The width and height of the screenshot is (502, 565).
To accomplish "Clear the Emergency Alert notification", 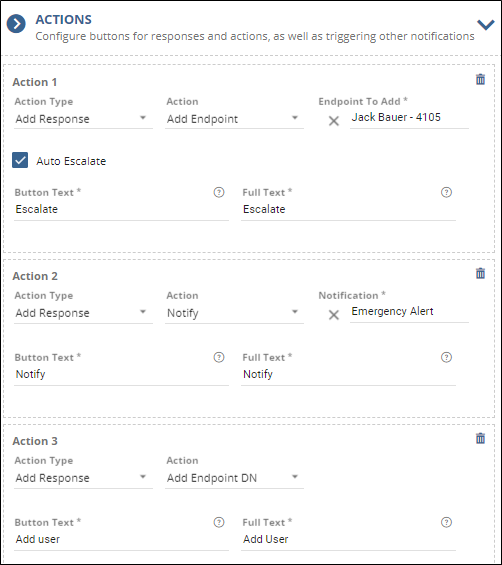I will tap(334, 315).
